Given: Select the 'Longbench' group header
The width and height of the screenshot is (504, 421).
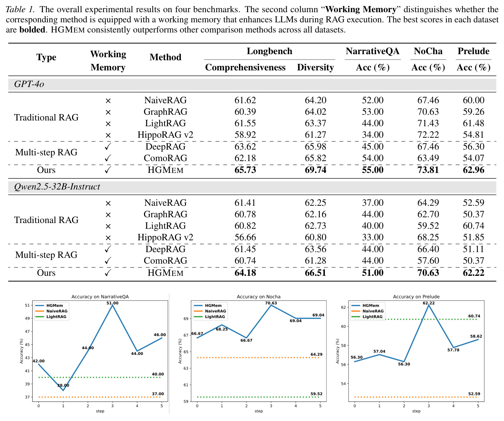Looking at the screenshot, I should click(x=269, y=51).
